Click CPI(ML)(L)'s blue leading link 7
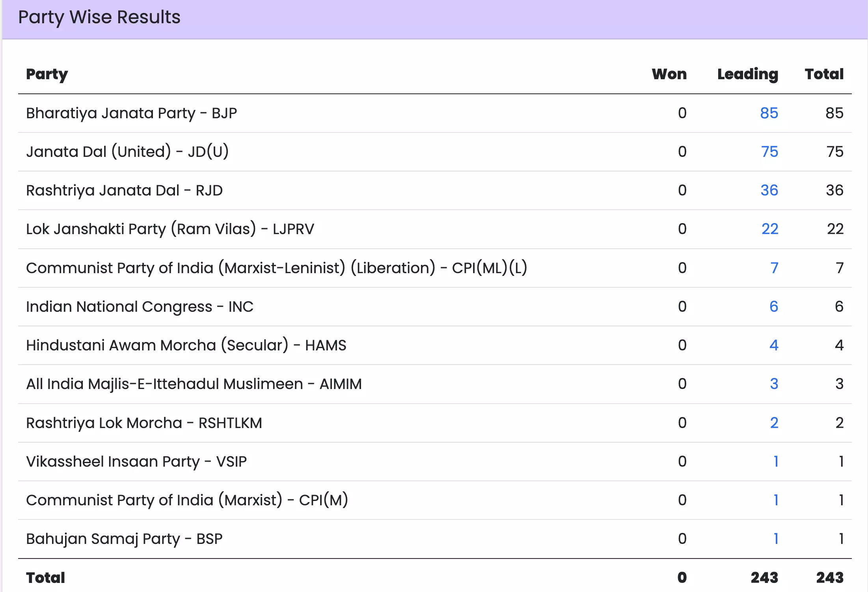Screen dimensions: 868x592 coord(774,268)
